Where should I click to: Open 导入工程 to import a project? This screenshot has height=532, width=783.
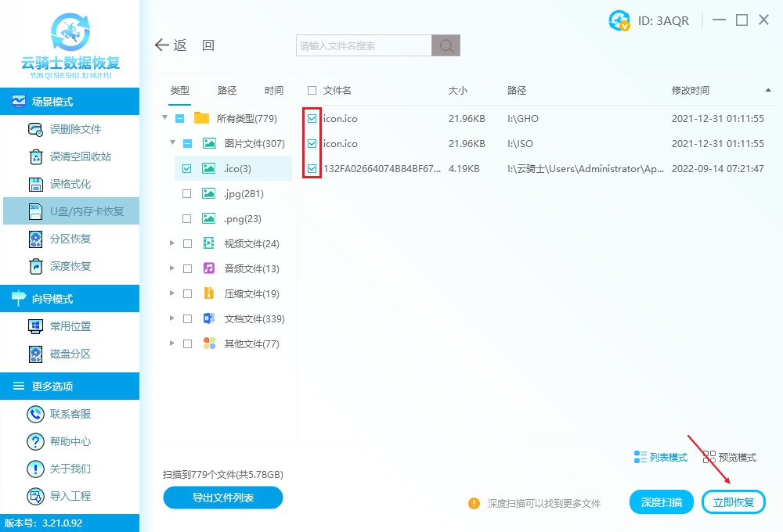pos(70,496)
